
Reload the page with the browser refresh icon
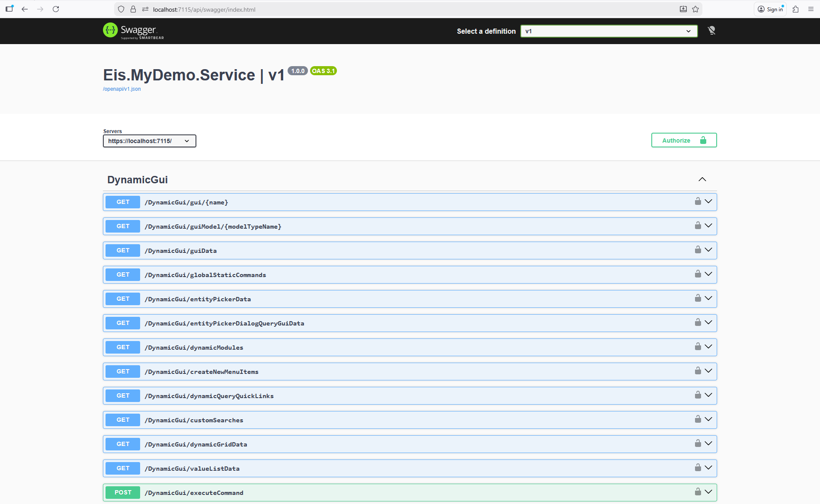(56, 9)
